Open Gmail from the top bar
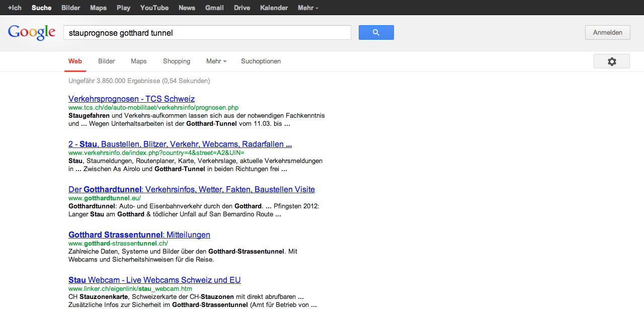Image resolution: width=644 pixels, height=309 pixels. pos(214,8)
